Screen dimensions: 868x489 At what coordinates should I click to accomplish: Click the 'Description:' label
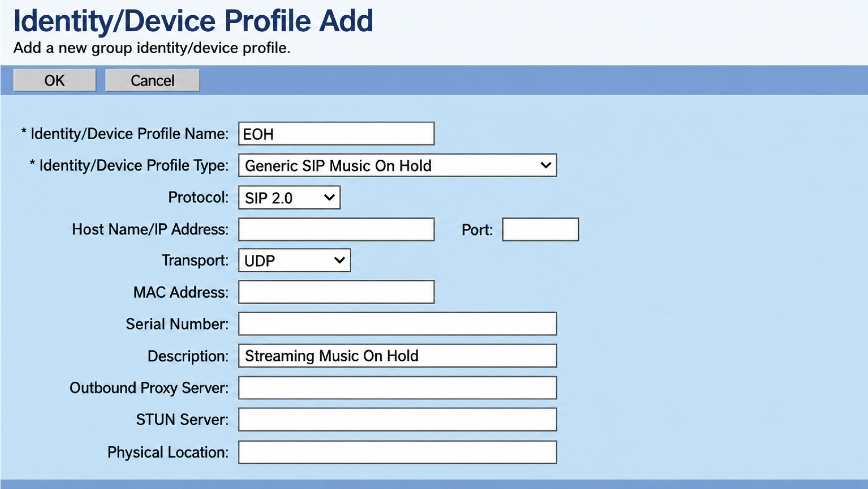point(188,357)
